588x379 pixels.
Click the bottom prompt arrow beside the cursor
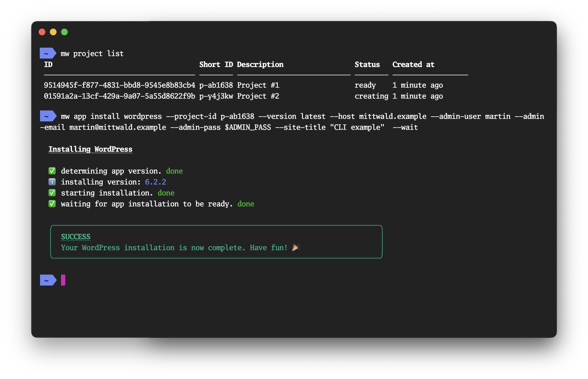48,280
